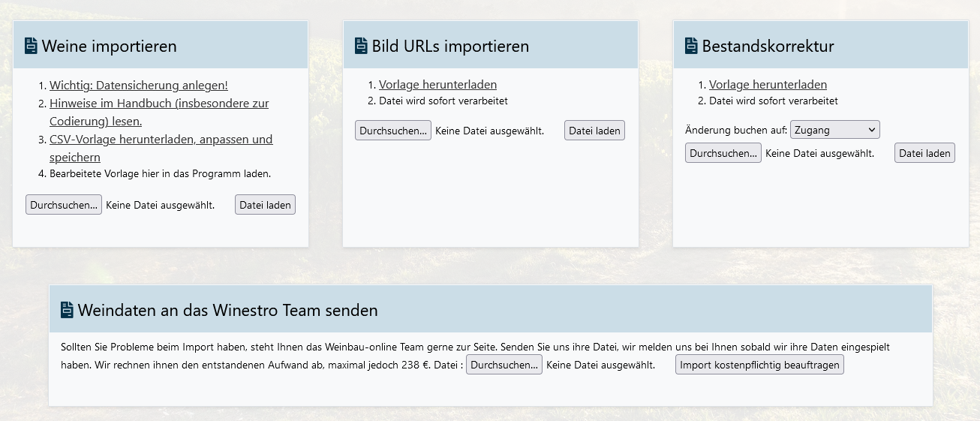980x421 pixels.
Task: Click the Weindaten an das Winestro Team senden heading
Action: click(x=227, y=310)
